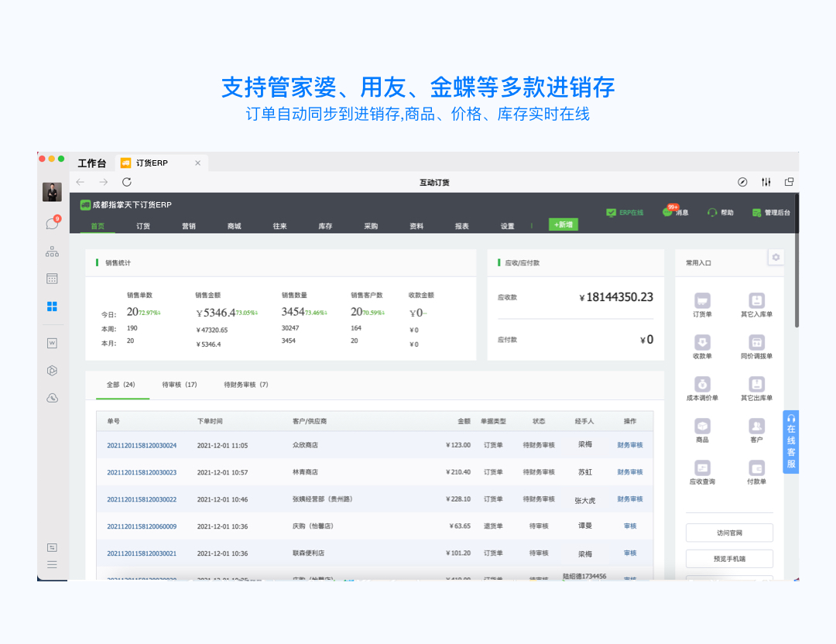Image resolution: width=836 pixels, height=644 pixels.
Task: Switch to 待审核 (17) tab
Action: (180, 385)
